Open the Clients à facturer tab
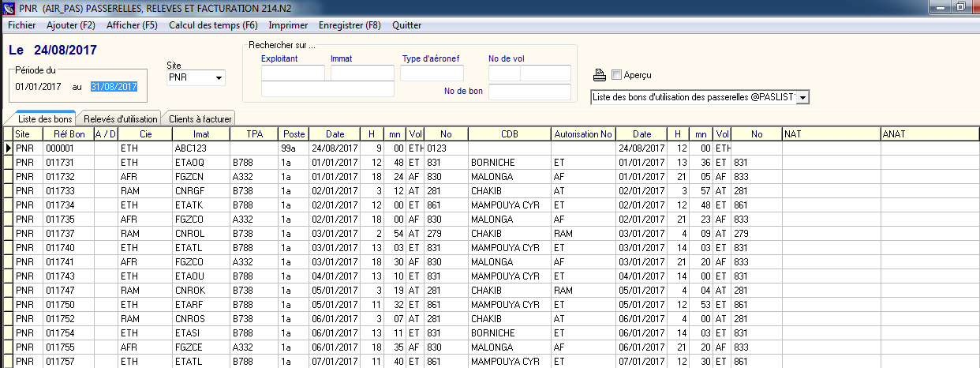Viewport: 980px width, 368px height. [x=200, y=119]
